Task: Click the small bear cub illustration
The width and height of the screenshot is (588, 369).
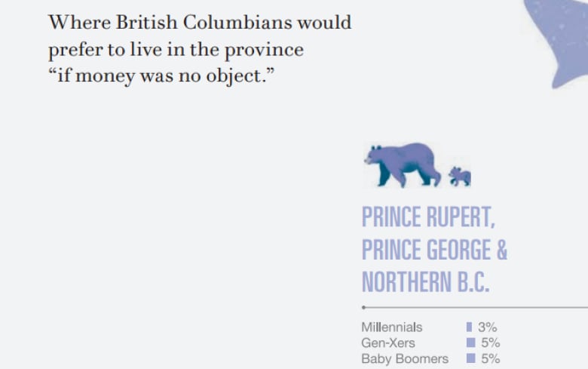Action: tap(460, 177)
